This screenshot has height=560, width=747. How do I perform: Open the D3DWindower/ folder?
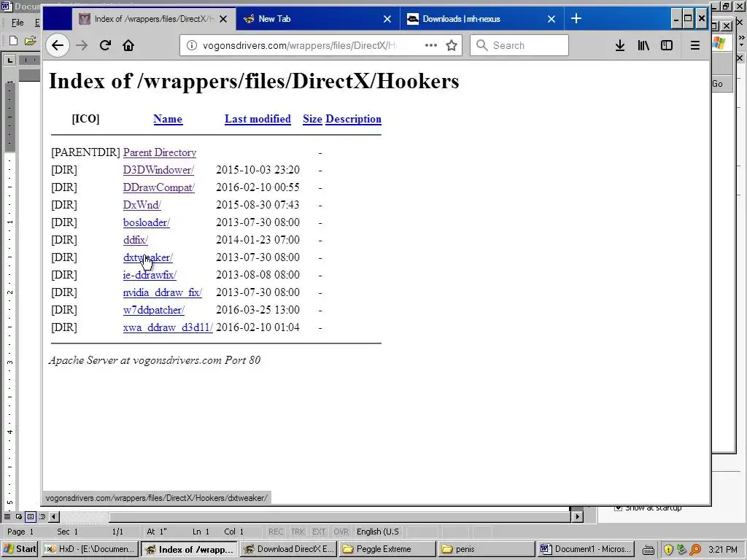pyautogui.click(x=158, y=170)
